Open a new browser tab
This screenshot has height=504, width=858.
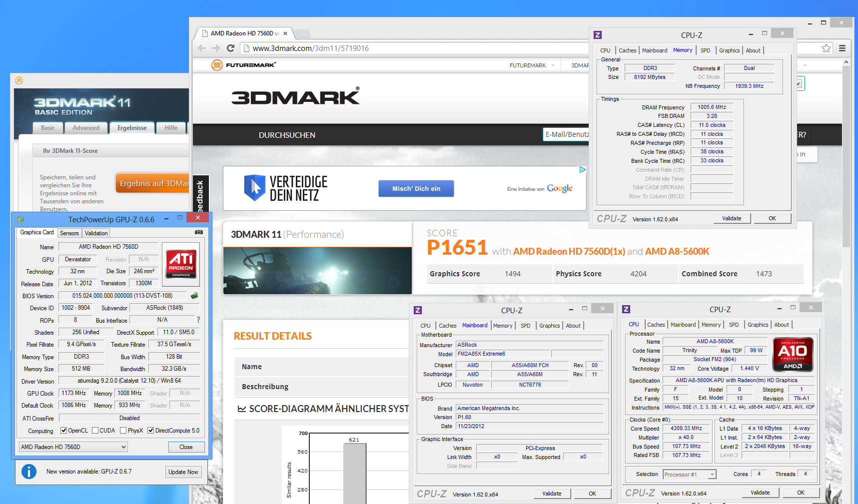[303, 33]
